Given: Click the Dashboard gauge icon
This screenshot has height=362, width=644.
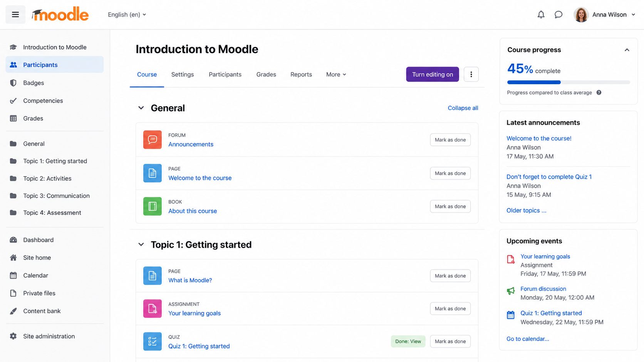Looking at the screenshot, I should point(13,240).
